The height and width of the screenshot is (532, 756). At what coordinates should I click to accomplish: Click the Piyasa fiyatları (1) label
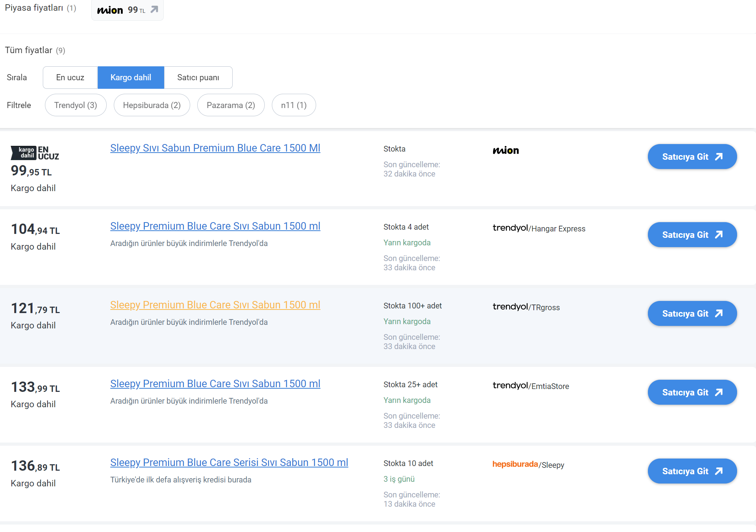click(40, 8)
